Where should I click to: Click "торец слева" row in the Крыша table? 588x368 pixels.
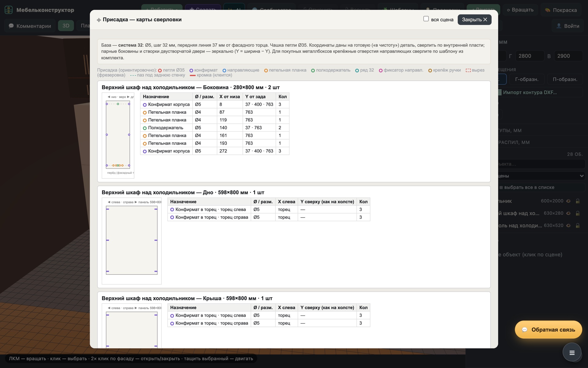tap(269, 315)
